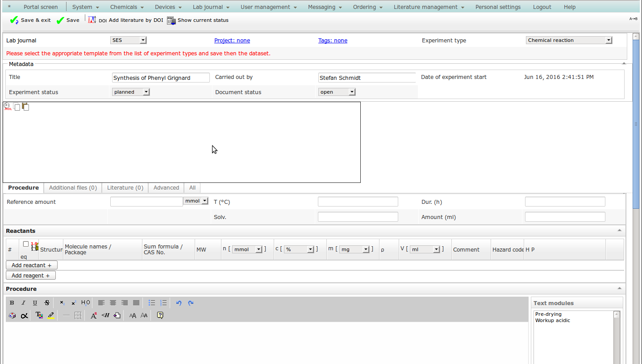This screenshot has height=364, width=642.
Task: Change Document status dropdown from open
Action: point(337,92)
